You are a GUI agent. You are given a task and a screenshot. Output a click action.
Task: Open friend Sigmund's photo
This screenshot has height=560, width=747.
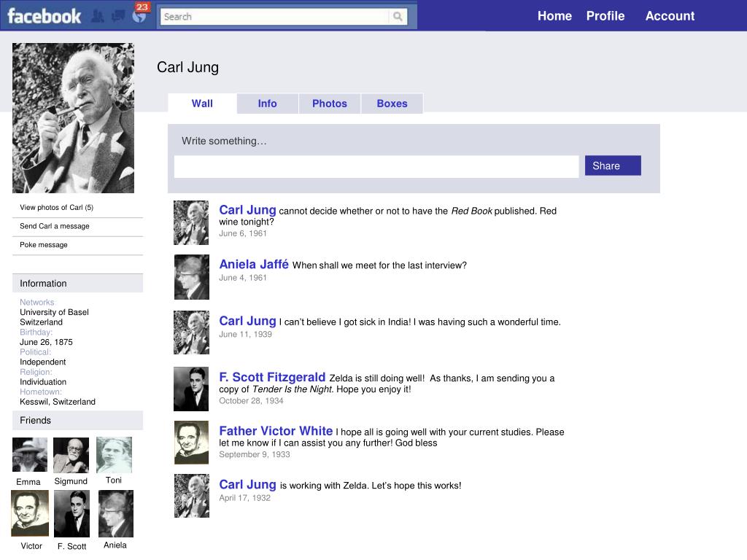pyautogui.click(x=71, y=455)
